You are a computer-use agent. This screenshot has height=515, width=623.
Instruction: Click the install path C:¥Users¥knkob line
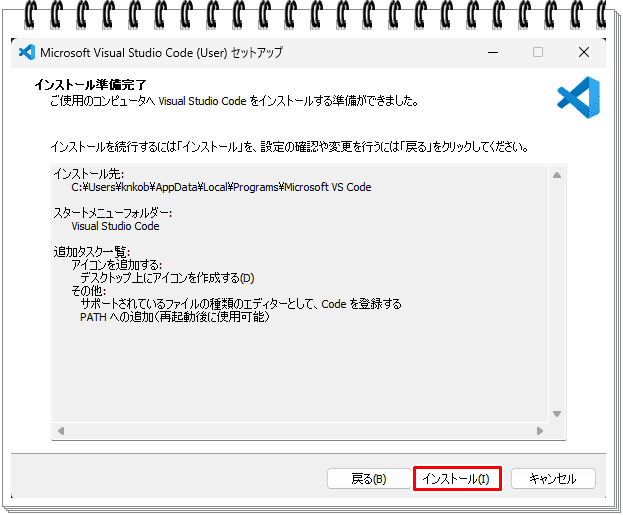tap(221, 187)
